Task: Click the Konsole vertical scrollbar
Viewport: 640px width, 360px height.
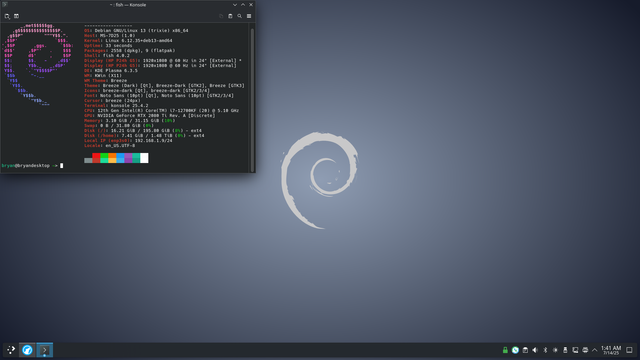Action: point(252,98)
